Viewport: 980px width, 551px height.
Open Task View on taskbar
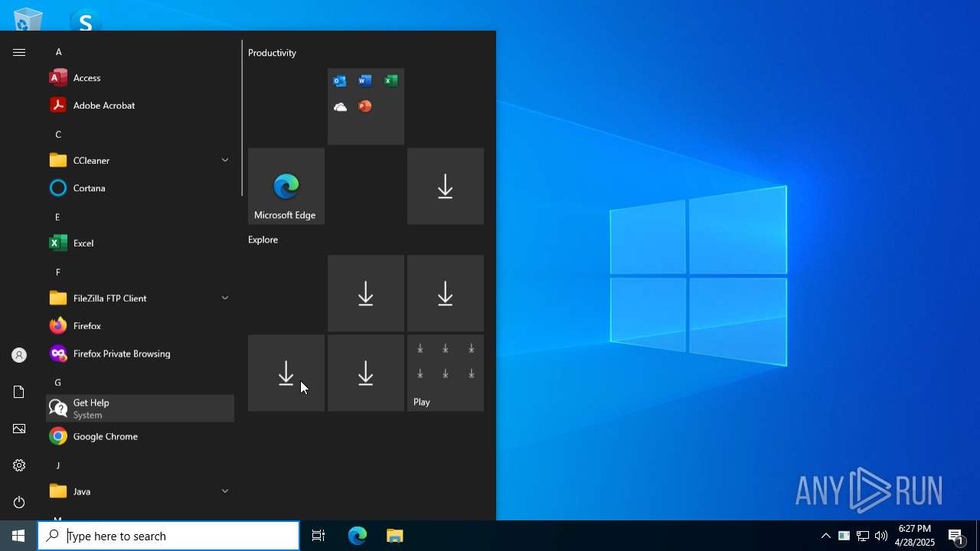pos(318,536)
